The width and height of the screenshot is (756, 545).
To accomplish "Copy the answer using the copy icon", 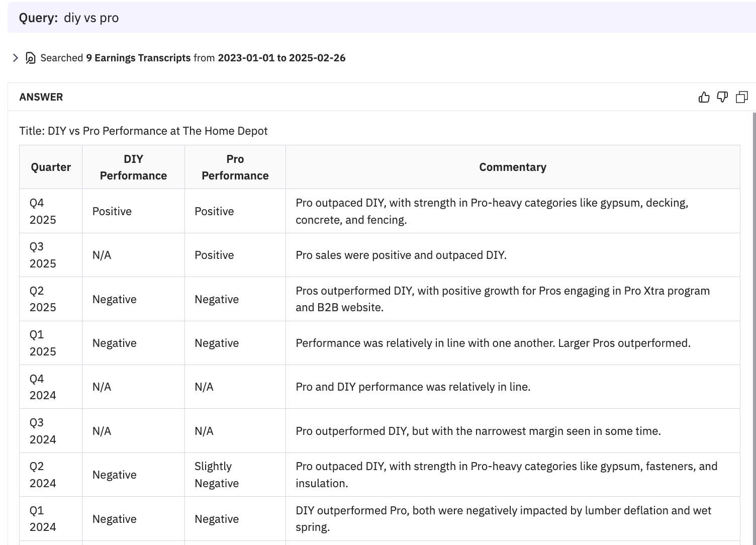I will 741,97.
